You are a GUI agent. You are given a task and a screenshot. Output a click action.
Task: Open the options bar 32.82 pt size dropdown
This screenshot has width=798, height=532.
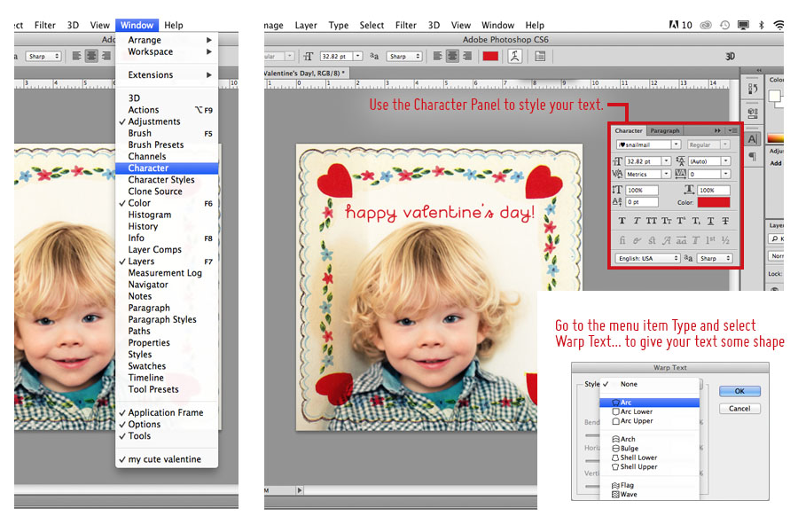[x=358, y=56]
